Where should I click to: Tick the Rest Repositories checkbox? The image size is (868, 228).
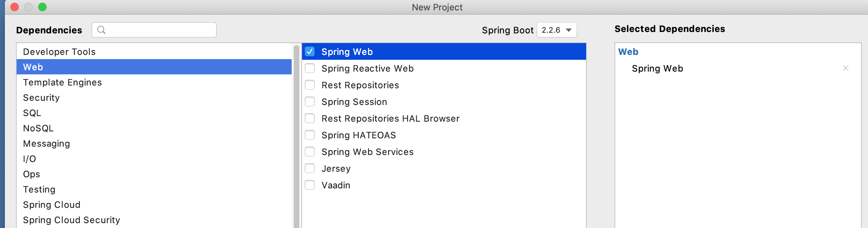pyautogui.click(x=310, y=85)
